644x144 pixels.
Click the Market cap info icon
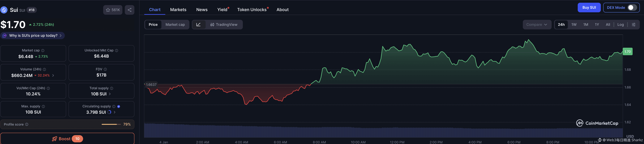tap(43, 51)
